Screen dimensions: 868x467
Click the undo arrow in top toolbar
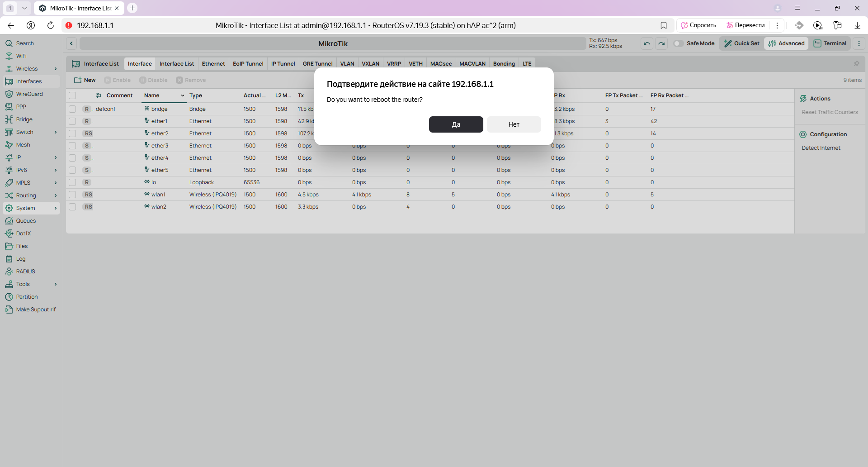(x=647, y=43)
